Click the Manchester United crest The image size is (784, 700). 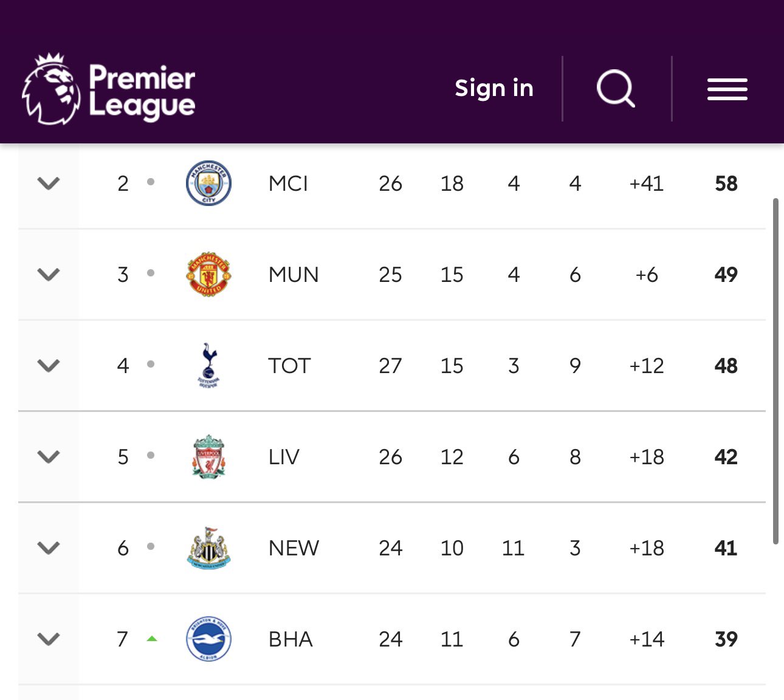208,274
